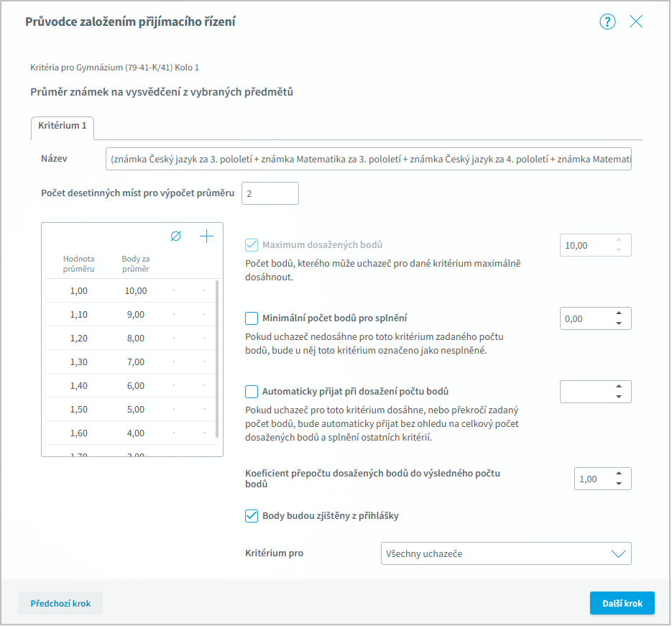Increase minimum points with up arrow
The image size is (672, 626).
tap(619, 313)
